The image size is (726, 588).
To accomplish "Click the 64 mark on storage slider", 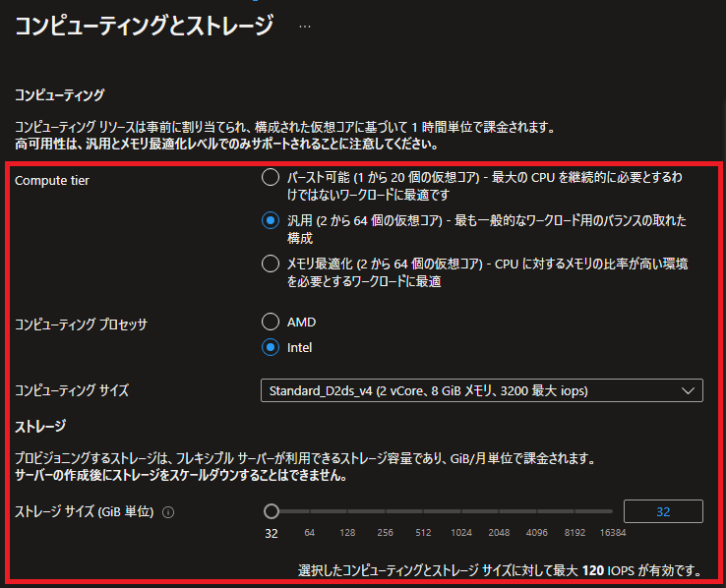I will coord(309,533).
